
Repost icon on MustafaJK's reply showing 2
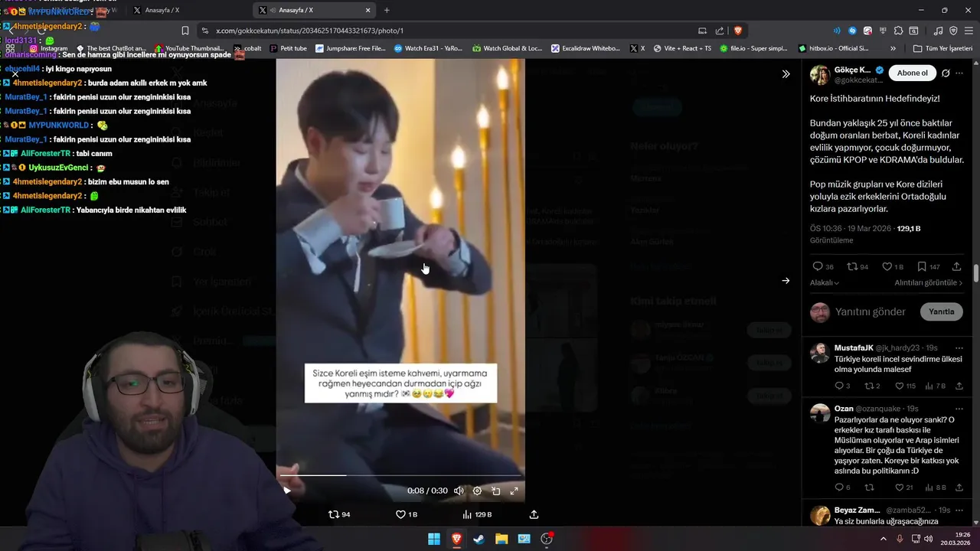[x=872, y=386]
